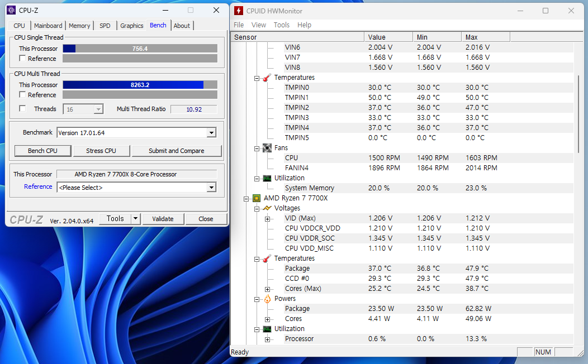Open the Tools menu in HWMonitor

(281, 25)
